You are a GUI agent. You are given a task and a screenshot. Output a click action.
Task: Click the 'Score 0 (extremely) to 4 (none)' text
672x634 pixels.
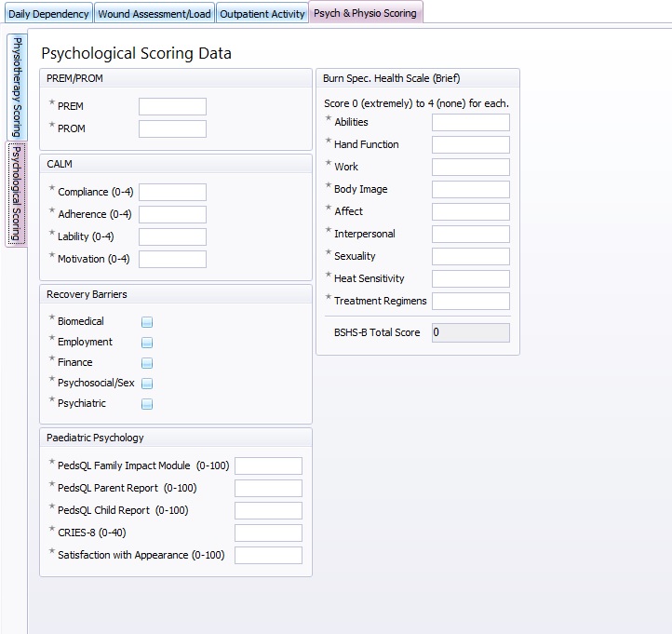[417, 103]
